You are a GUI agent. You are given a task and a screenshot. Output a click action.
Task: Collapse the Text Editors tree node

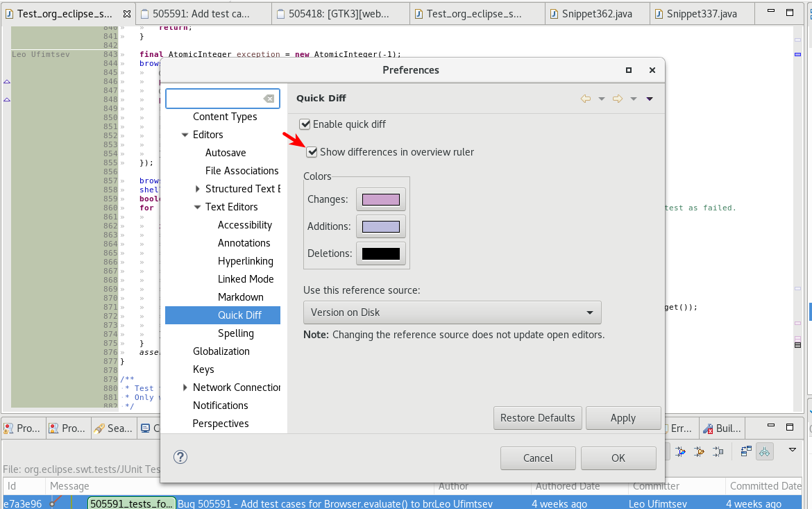[x=197, y=207]
